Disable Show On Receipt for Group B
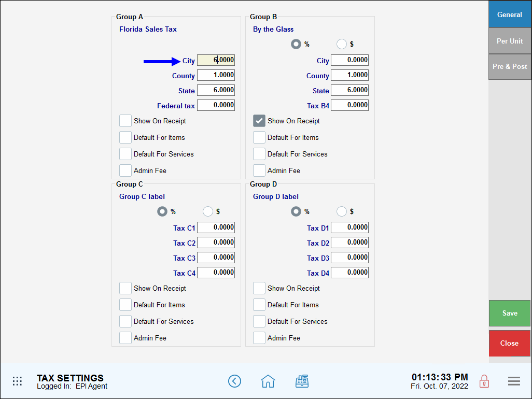The image size is (532, 399). point(259,120)
